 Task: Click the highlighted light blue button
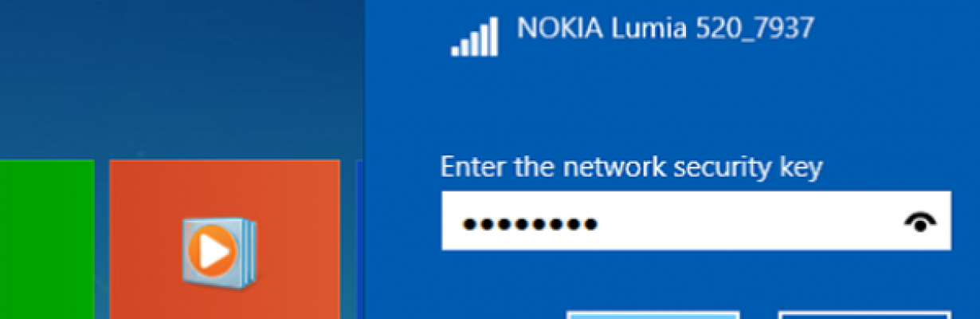(x=653, y=315)
